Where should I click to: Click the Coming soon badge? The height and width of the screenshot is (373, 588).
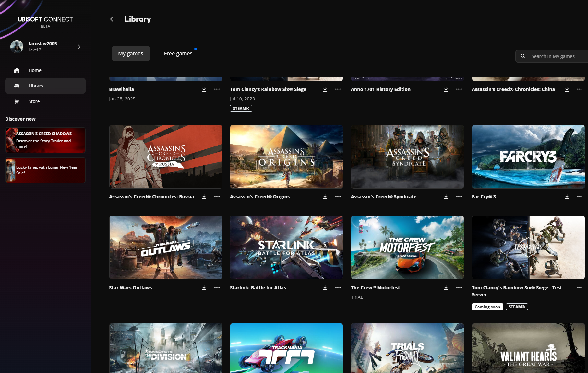[x=487, y=307]
